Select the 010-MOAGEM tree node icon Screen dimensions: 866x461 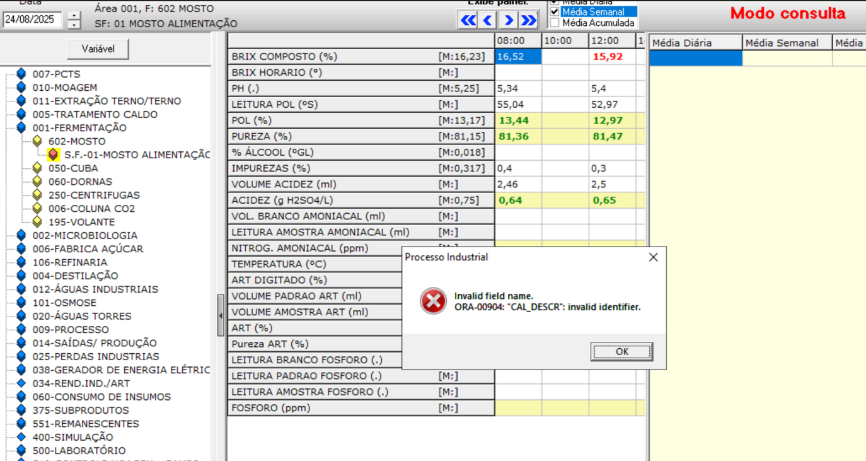coord(22,87)
